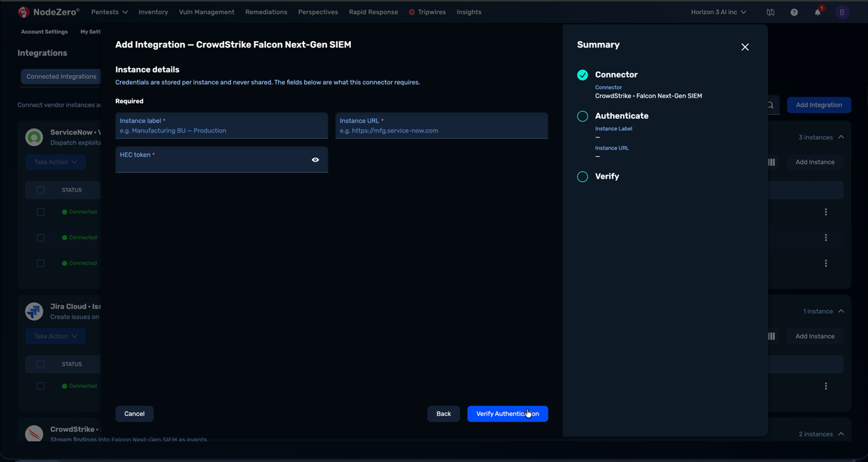
Task: Click the Add Integration button
Action: pyautogui.click(x=819, y=105)
